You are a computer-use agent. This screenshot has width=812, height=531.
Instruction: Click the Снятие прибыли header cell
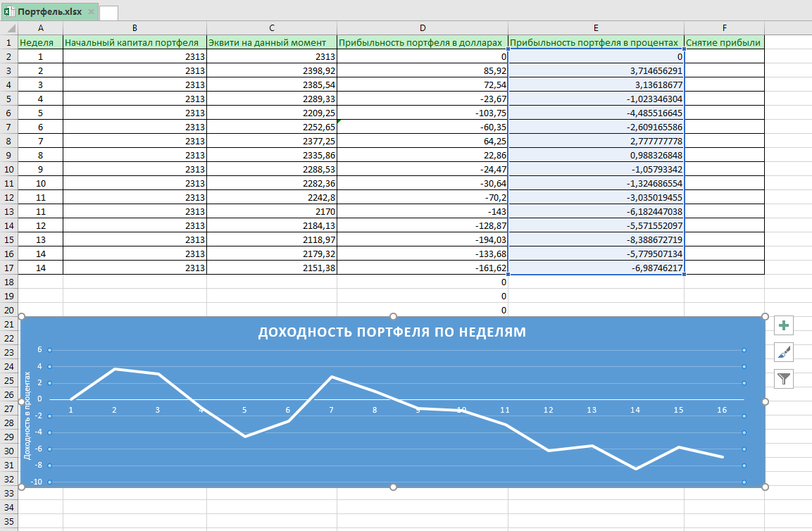723,42
